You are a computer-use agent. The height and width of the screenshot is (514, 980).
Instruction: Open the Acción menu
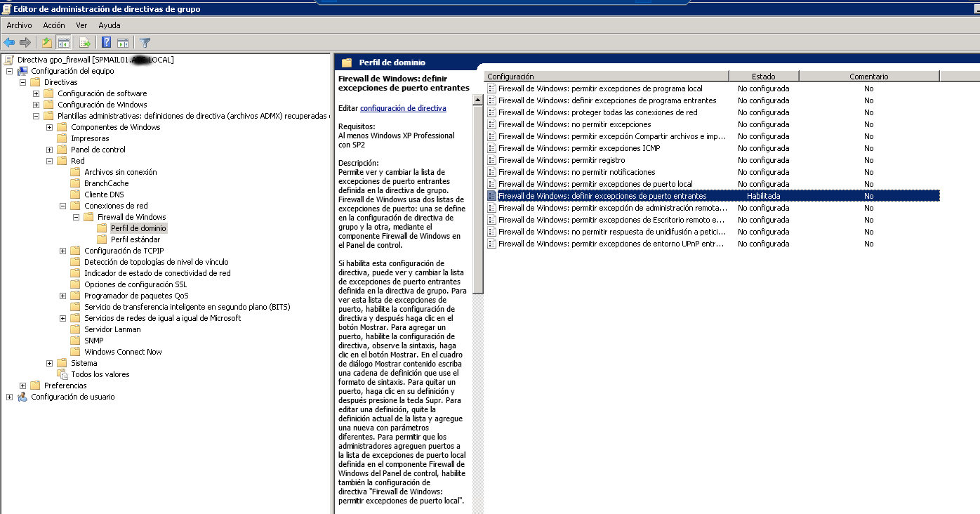(53, 25)
